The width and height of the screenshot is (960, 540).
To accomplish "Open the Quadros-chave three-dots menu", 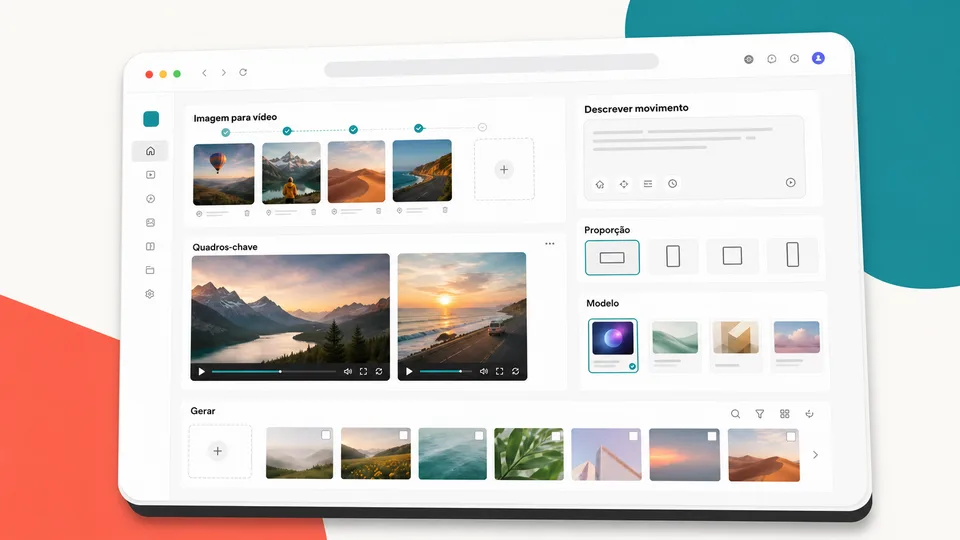I will [x=550, y=244].
